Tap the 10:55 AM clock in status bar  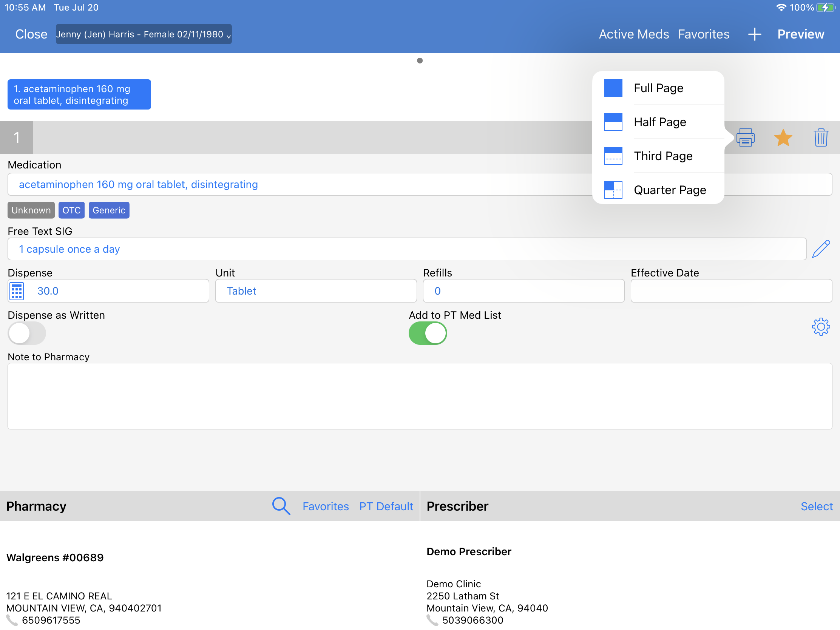pos(25,8)
